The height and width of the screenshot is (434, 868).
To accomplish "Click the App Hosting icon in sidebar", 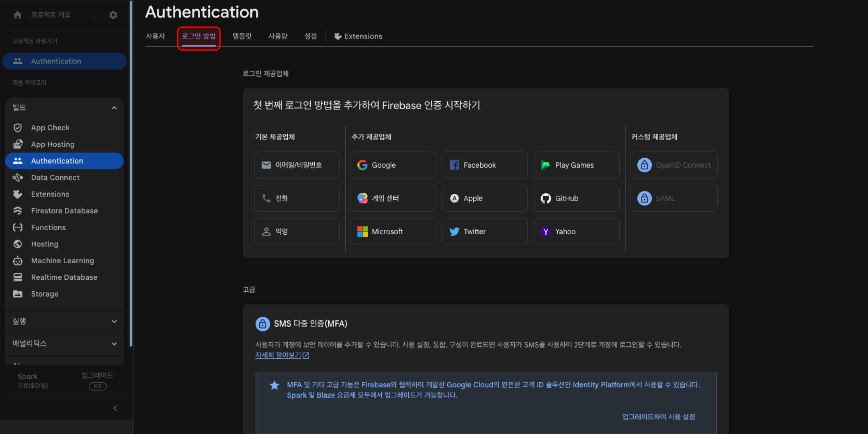I will pos(18,144).
